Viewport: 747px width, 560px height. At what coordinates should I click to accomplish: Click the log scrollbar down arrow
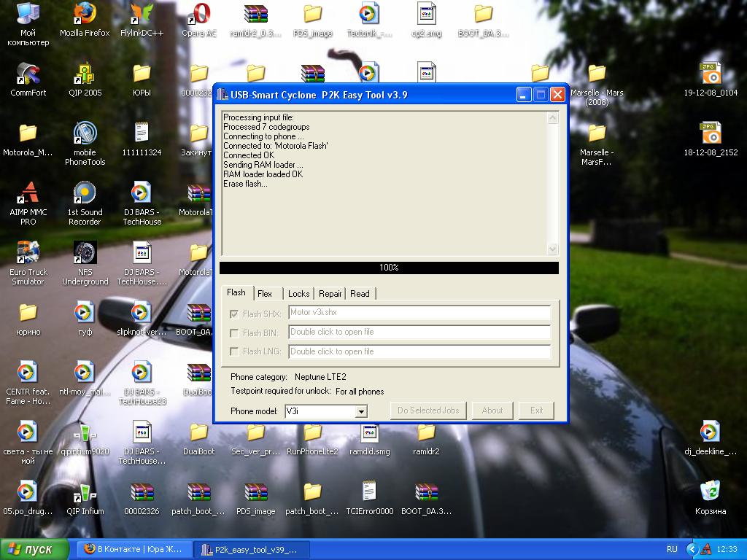pos(553,249)
